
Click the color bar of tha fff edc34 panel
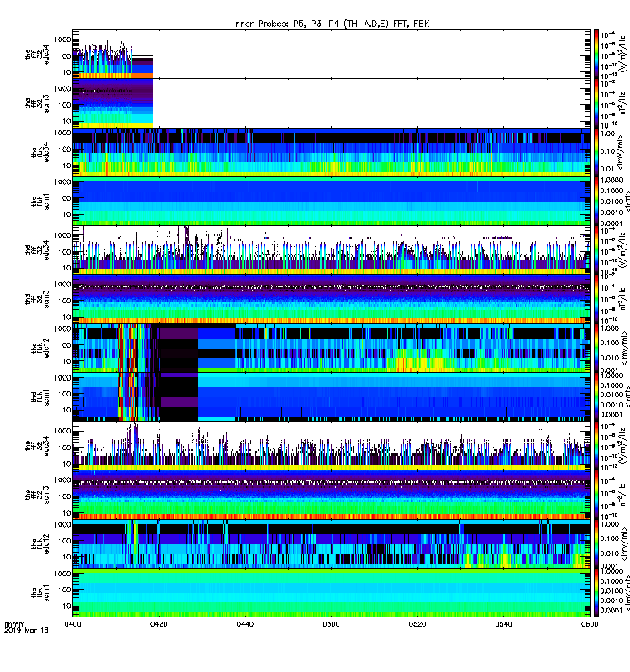point(596,54)
